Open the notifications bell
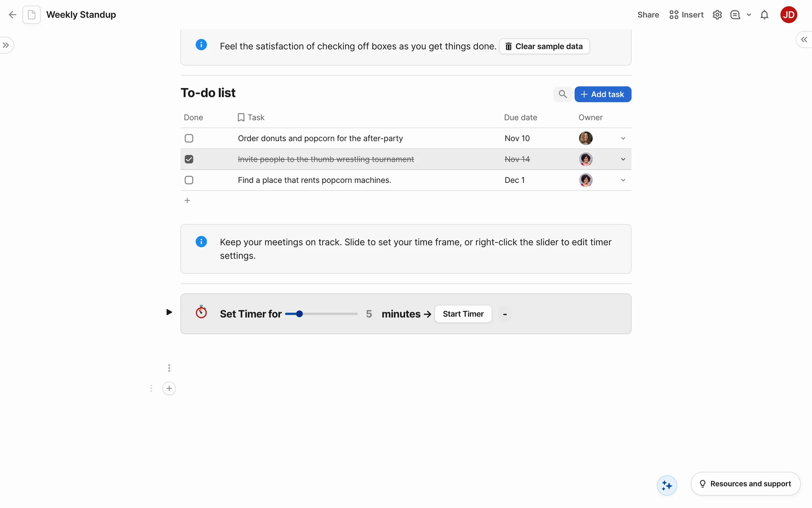The width and height of the screenshot is (812, 508). coord(764,15)
